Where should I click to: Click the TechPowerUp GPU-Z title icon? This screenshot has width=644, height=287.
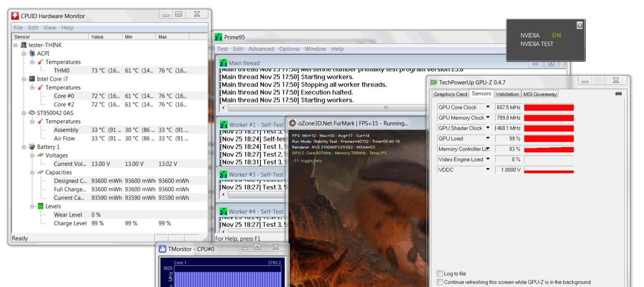point(434,82)
